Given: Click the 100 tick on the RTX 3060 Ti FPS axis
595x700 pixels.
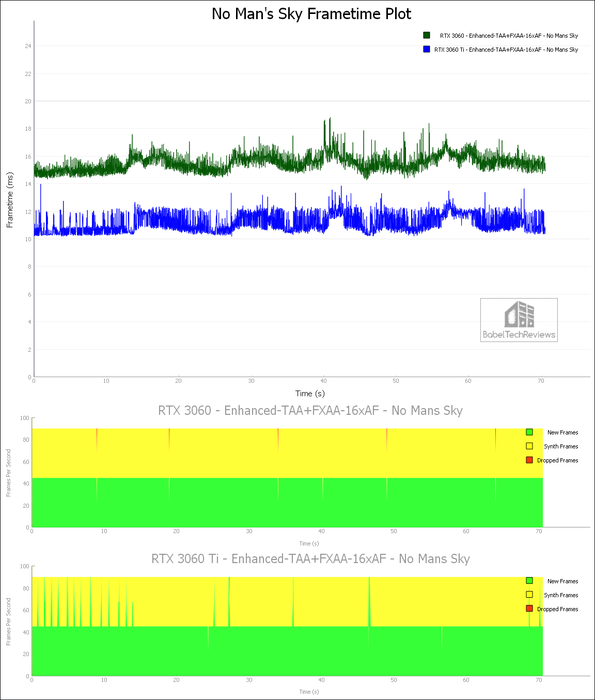Looking at the screenshot, I should click(x=25, y=566).
